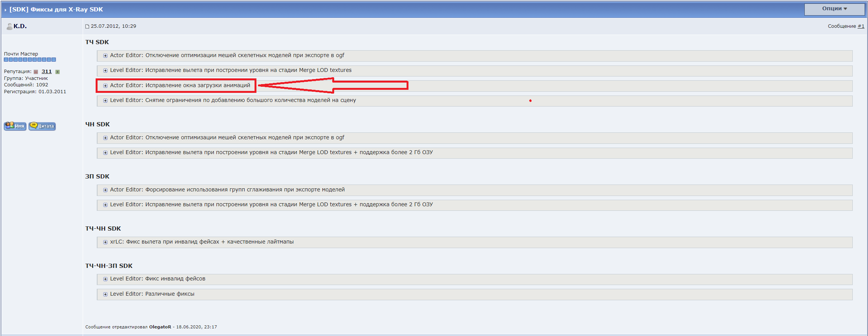Open the Опции dropdown menu
Screen dimensions: 868x336
834,9
